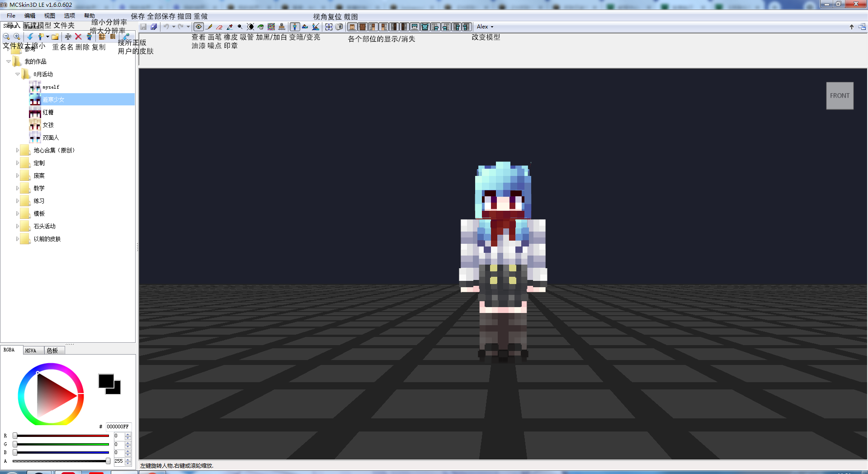
Task: Select the View (eye) tool
Action: (198, 27)
